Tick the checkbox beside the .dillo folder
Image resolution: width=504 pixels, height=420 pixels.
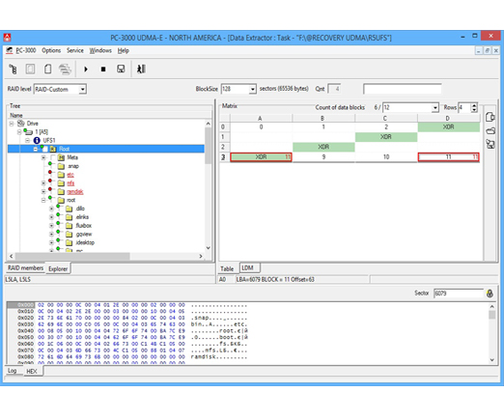pyautogui.click(x=61, y=209)
